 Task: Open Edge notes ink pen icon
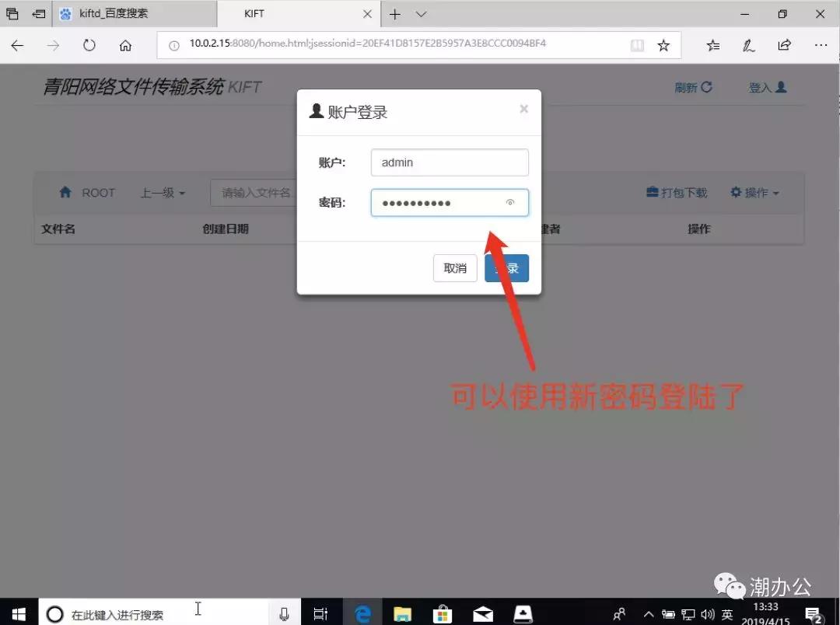point(748,45)
